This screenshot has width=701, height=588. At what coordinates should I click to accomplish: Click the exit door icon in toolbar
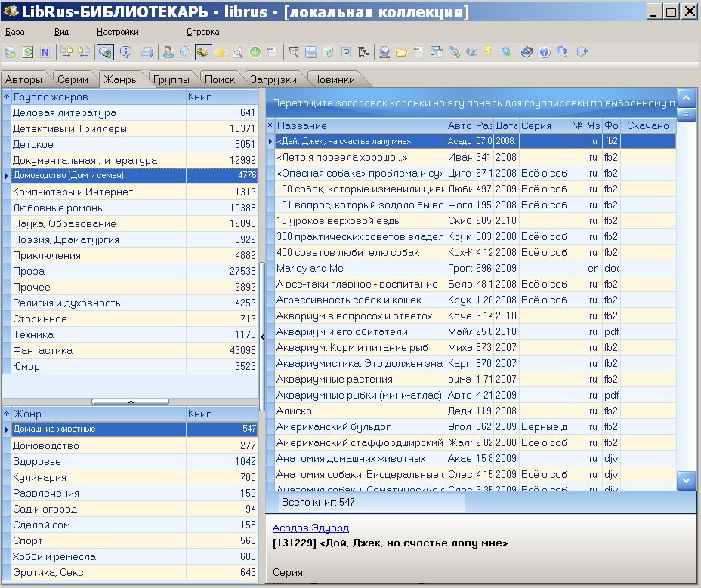pyautogui.click(x=582, y=52)
